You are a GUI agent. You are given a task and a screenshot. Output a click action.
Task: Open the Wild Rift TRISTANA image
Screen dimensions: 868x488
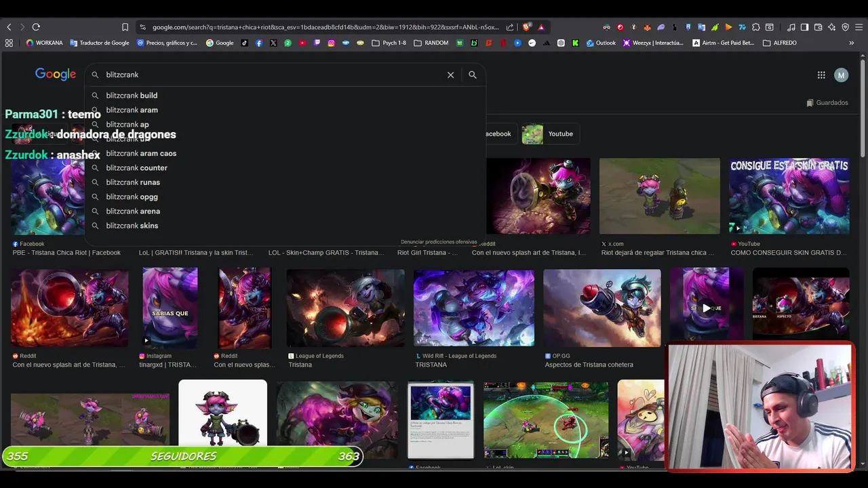click(474, 308)
